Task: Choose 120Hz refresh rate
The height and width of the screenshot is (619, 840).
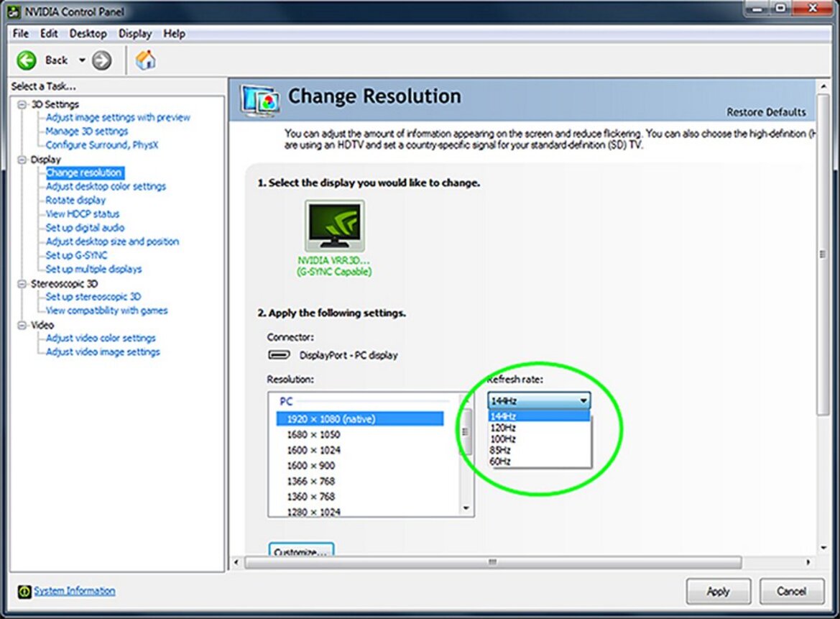Action: point(539,428)
